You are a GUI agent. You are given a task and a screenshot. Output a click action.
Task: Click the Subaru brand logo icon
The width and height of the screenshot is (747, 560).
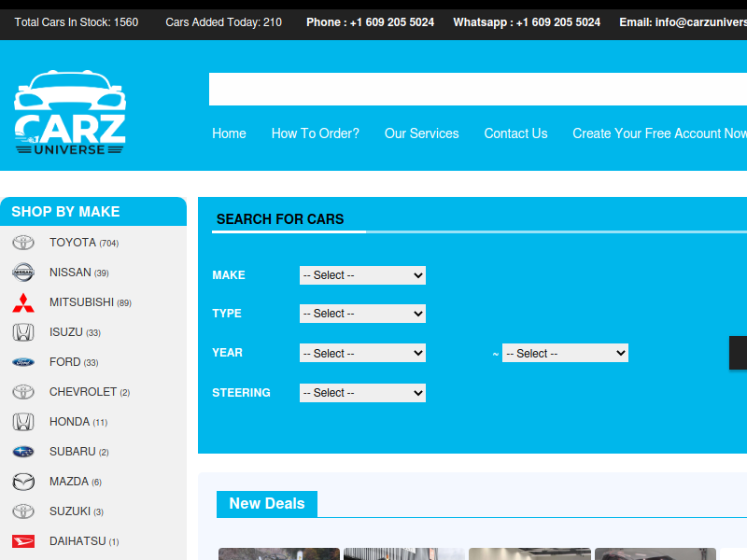pos(23,452)
